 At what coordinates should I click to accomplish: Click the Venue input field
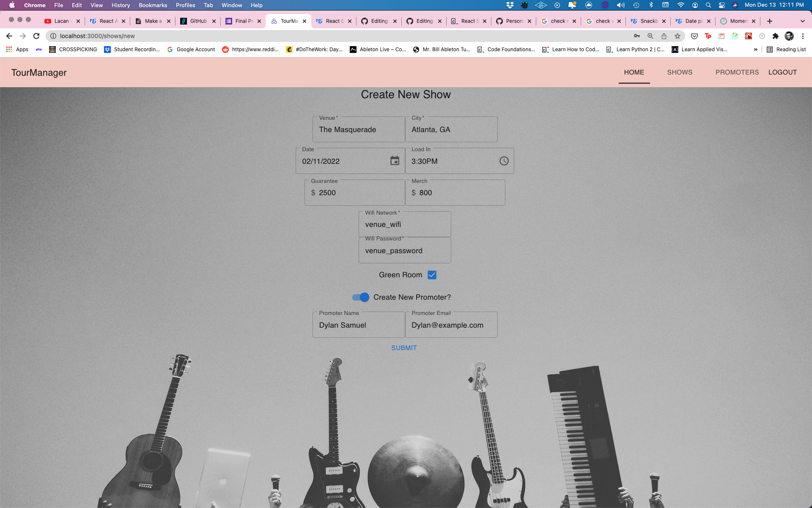tap(358, 130)
